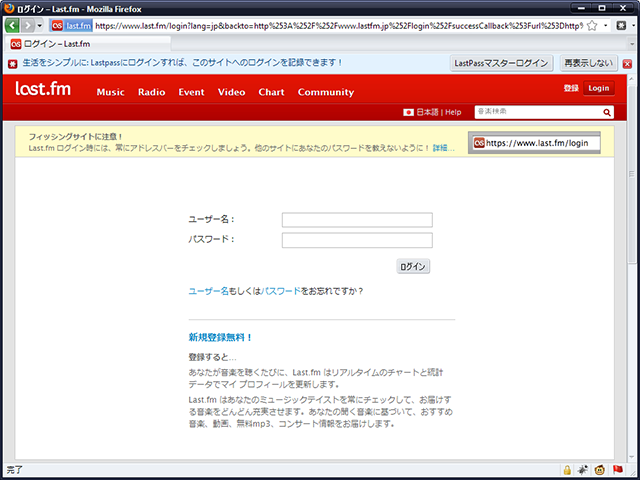Click the URL text in the address bar

click(338, 26)
